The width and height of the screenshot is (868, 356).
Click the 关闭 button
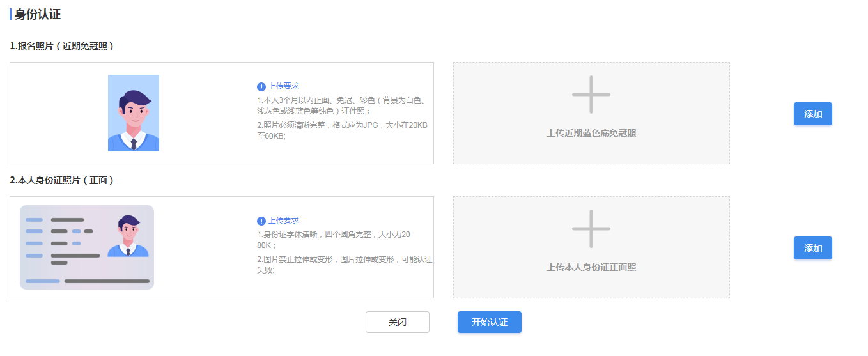coord(397,322)
